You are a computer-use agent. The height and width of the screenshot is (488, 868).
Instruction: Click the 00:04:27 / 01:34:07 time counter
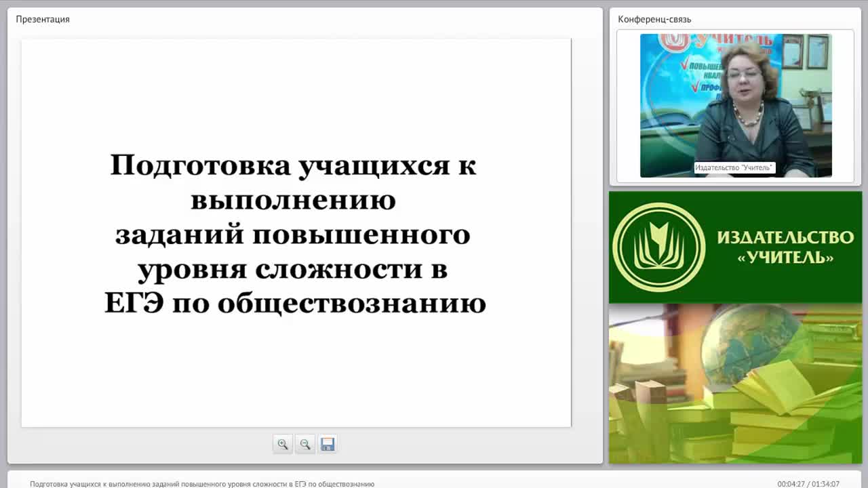[808, 484]
